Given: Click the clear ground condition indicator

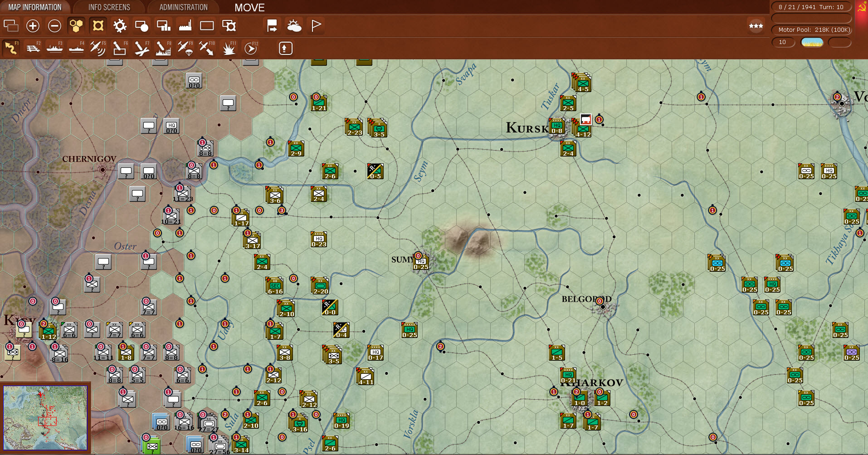Looking at the screenshot, I should pyautogui.click(x=812, y=42).
